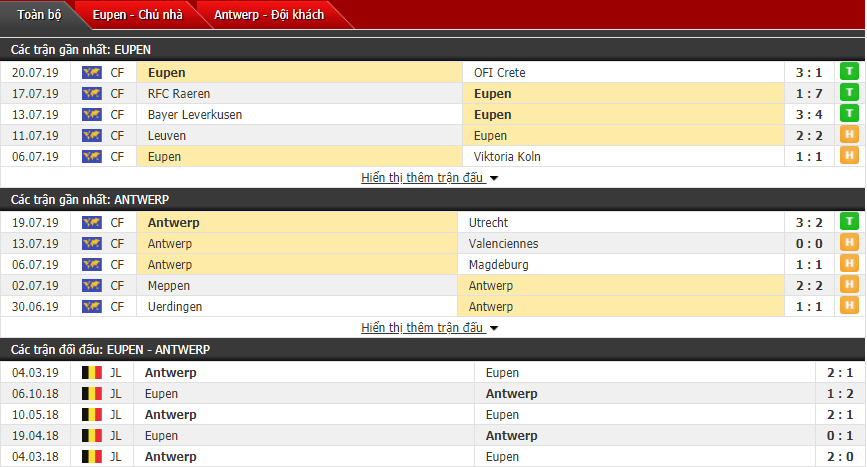Click world flag icon on 02.07.19 row
The width and height of the screenshot is (867, 467).
92,285
